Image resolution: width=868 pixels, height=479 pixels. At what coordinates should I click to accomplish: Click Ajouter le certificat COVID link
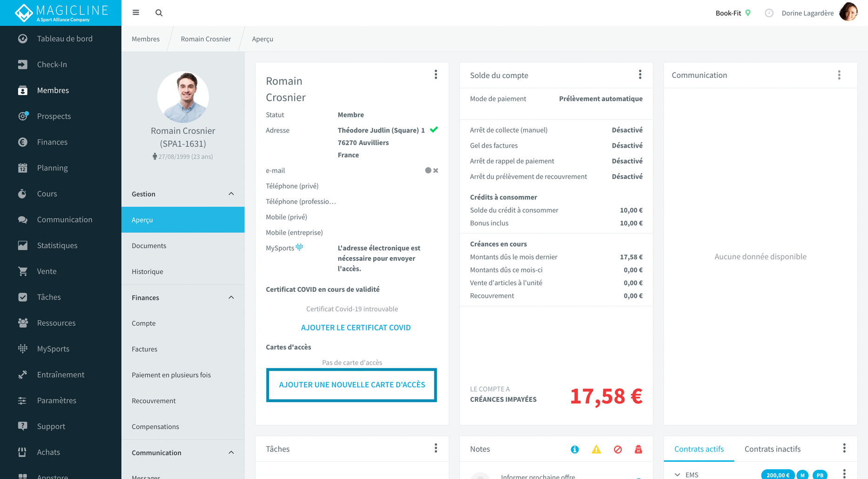356,328
